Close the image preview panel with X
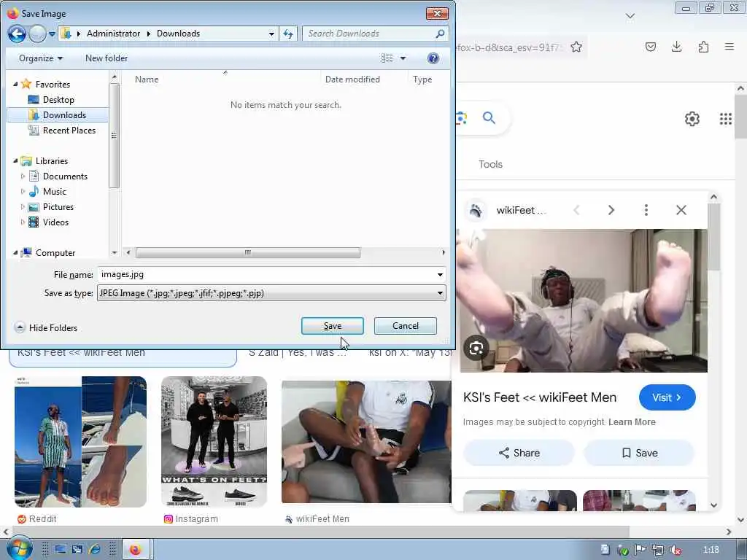This screenshot has height=560, width=747. pos(681,210)
